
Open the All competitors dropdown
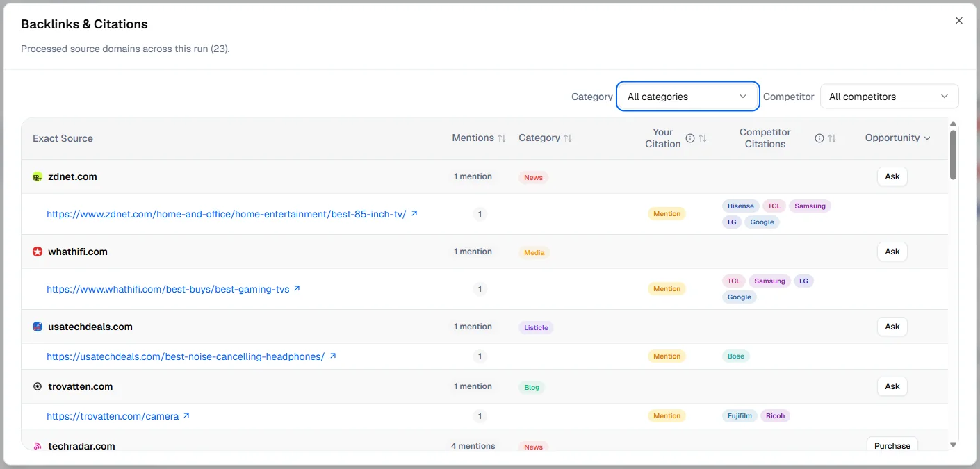coord(890,97)
